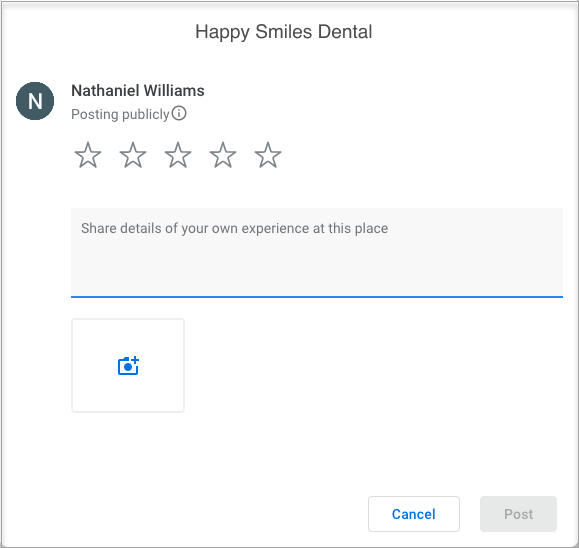Click the Posting publicly label
The height and width of the screenshot is (548, 579).
click(120, 114)
